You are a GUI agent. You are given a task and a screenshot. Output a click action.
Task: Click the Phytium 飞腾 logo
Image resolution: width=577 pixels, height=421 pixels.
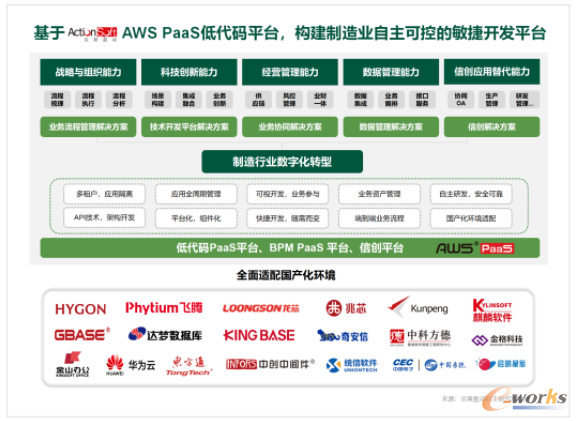click(x=164, y=308)
